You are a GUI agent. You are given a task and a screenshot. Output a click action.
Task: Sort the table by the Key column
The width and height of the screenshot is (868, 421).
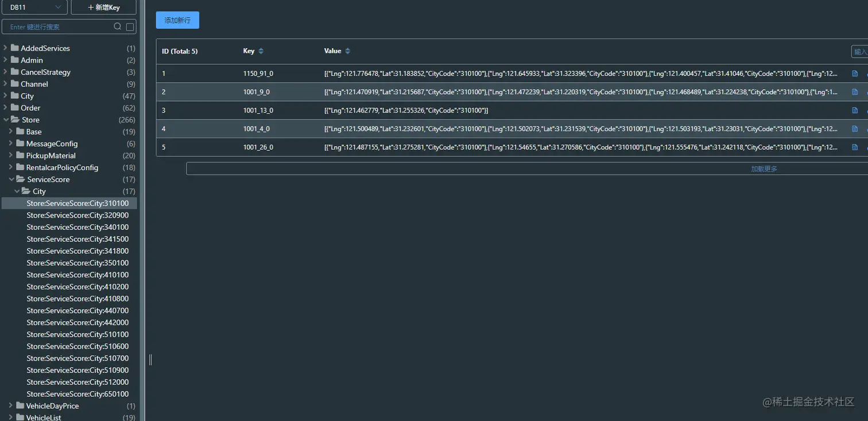pyautogui.click(x=261, y=51)
